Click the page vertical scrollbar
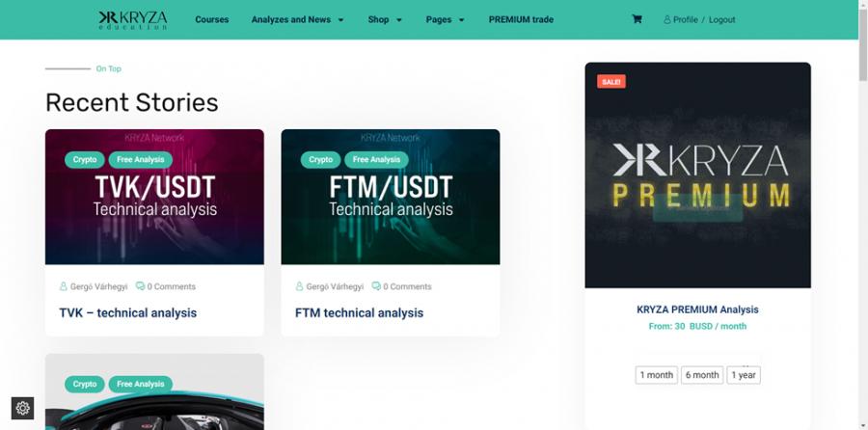The height and width of the screenshot is (430, 868). [863, 215]
